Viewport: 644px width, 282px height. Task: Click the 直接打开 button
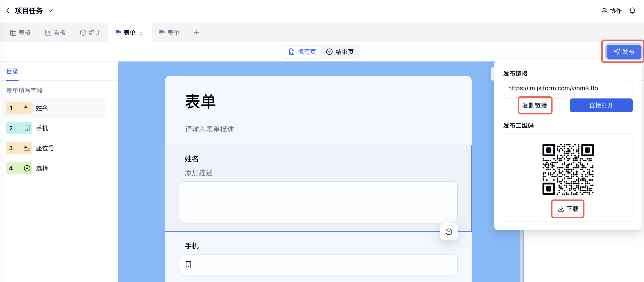(601, 106)
